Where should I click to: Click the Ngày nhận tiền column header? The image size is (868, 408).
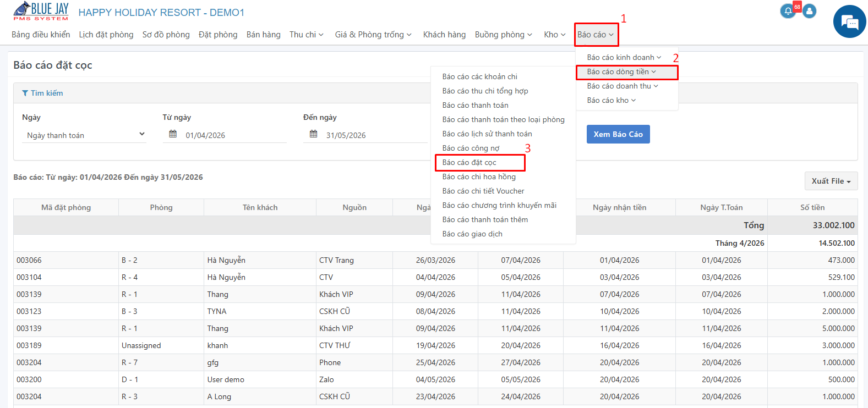tap(620, 207)
